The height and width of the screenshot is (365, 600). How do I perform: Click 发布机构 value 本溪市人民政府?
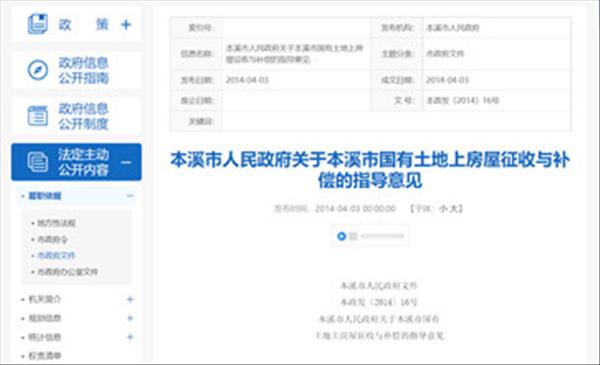(x=453, y=28)
